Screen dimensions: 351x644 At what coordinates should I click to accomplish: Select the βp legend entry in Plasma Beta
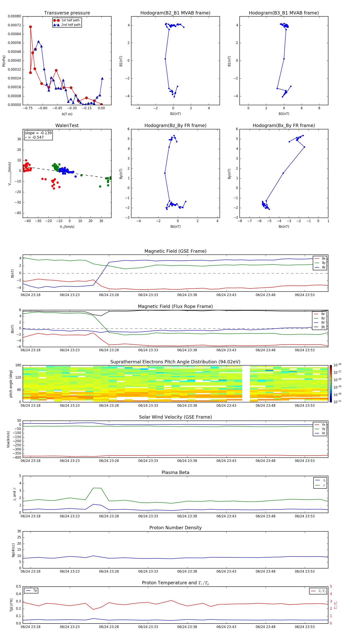[x=320, y=480]
